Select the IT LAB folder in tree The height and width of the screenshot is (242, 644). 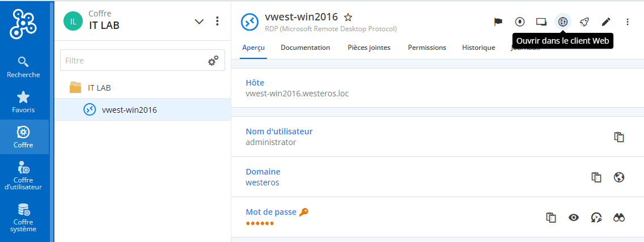click(x=99, y=88)
